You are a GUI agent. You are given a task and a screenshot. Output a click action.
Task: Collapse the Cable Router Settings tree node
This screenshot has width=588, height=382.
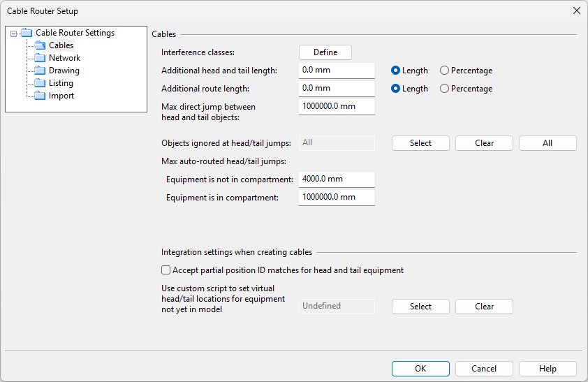(x=13, y=33)
